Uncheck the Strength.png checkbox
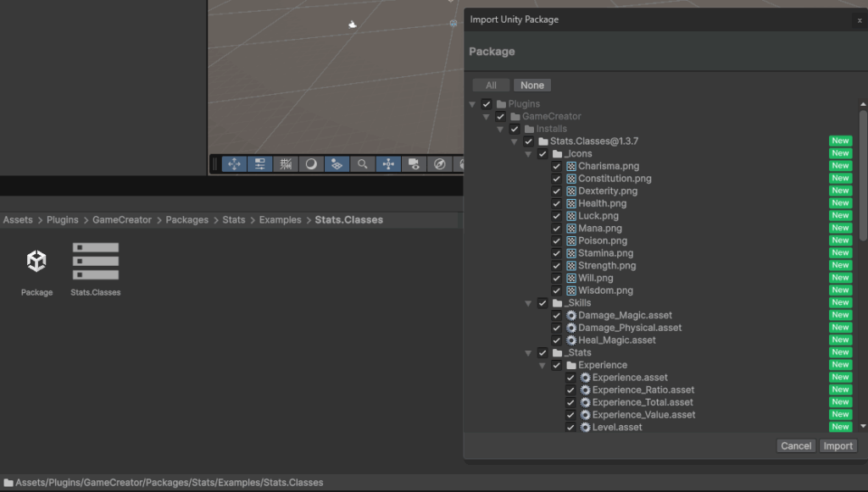This screenshot has height=492, width=868. (x=556, y=265)
